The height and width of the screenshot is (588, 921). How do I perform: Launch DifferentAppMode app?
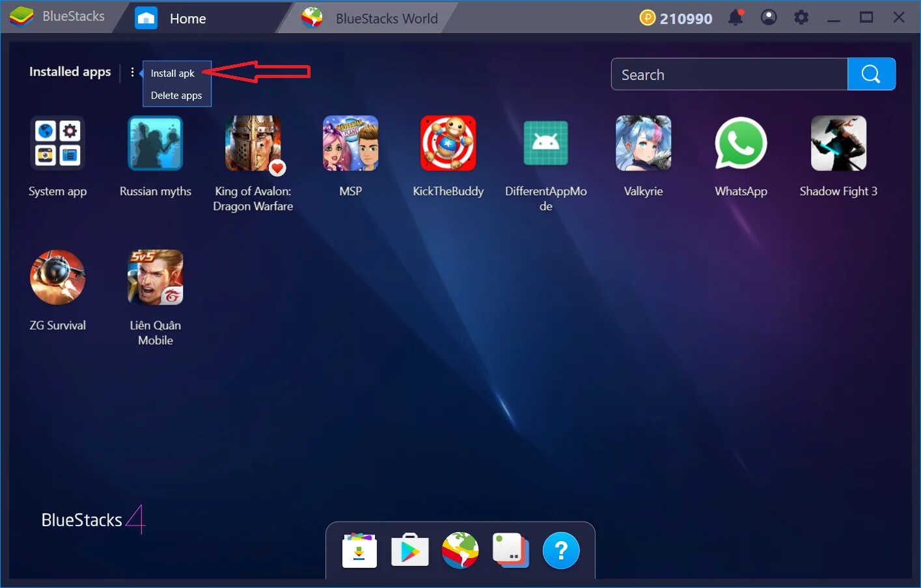545,143
